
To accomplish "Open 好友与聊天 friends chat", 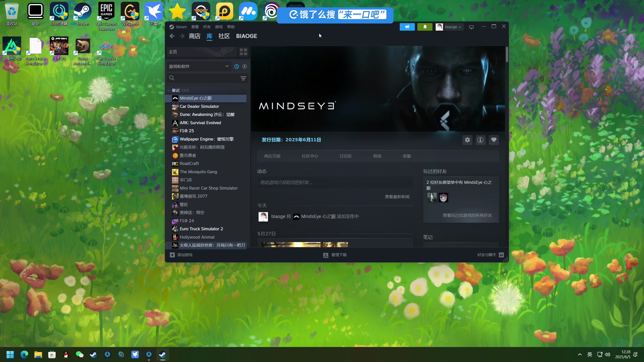I will [490, 255].
